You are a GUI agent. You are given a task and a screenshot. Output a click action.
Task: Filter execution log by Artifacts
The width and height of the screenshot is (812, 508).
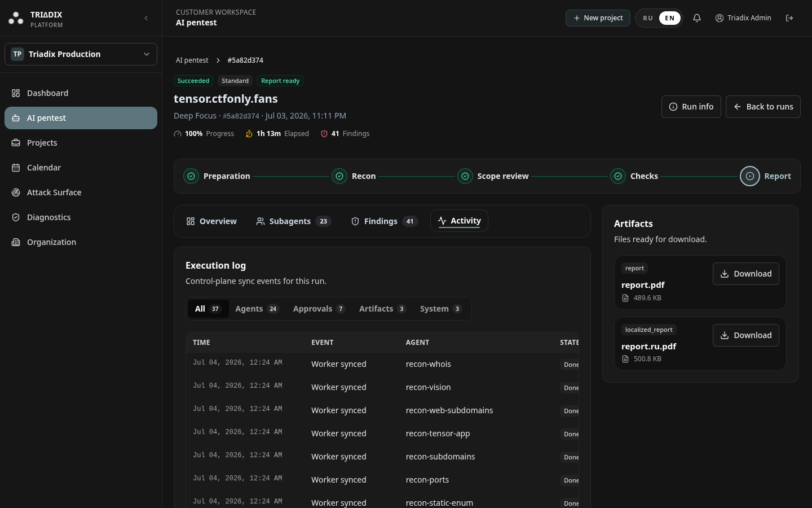(x=382, y=309)
